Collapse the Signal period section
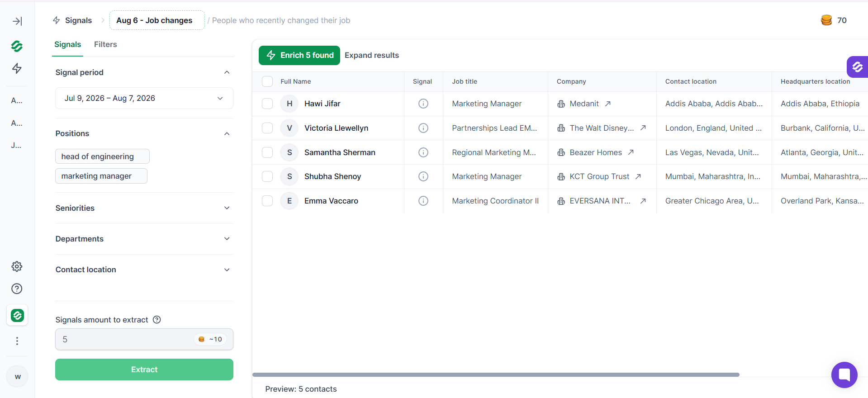 pos(227,72)
